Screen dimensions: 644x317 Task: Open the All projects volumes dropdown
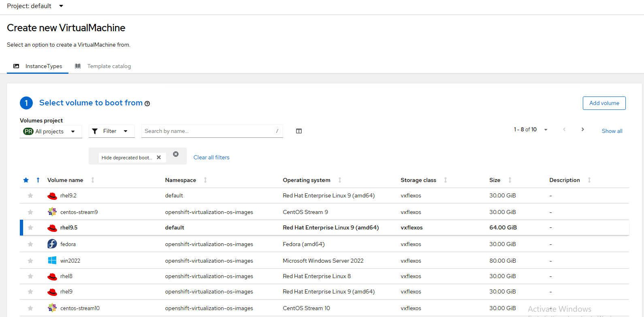click(x=51, y=131)
